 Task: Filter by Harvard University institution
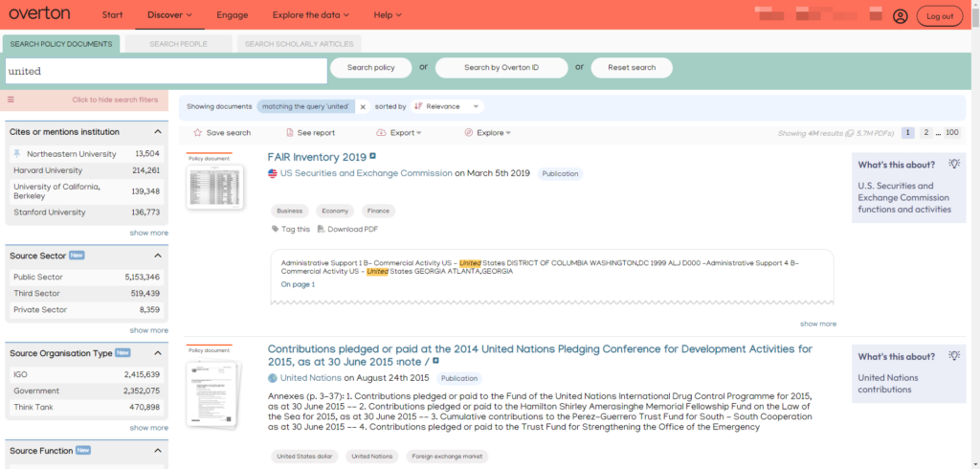49,170
